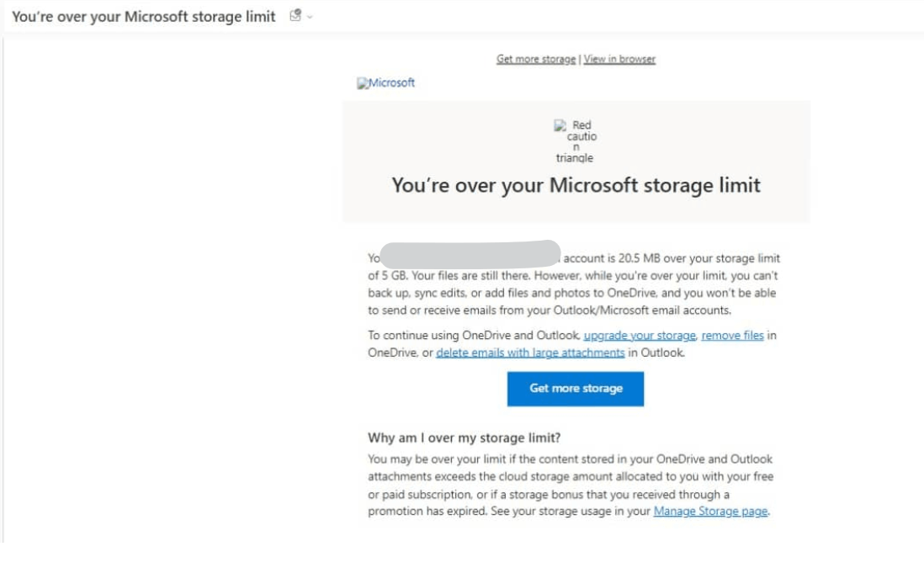Open the top "Get more storage" link
Image resolution: width=924 pixels, height=573 pixels.
[536, 59]
